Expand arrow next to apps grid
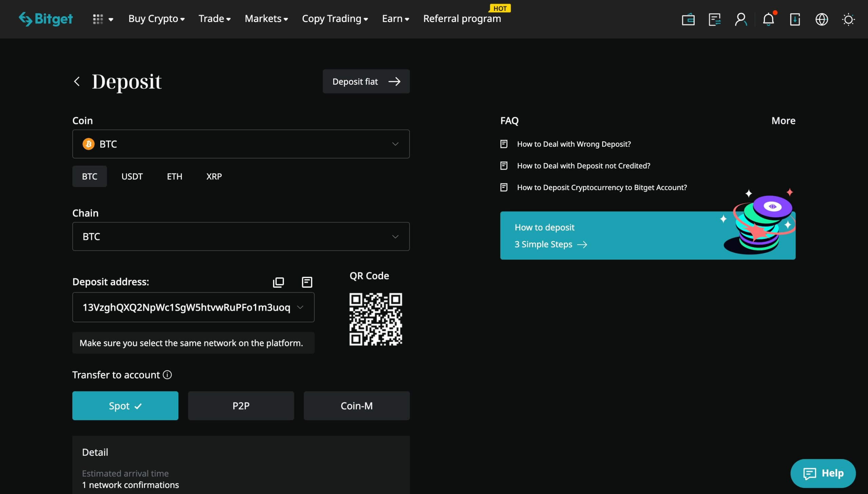This screenshot has height=494, width=868. (x=111, y=19)
